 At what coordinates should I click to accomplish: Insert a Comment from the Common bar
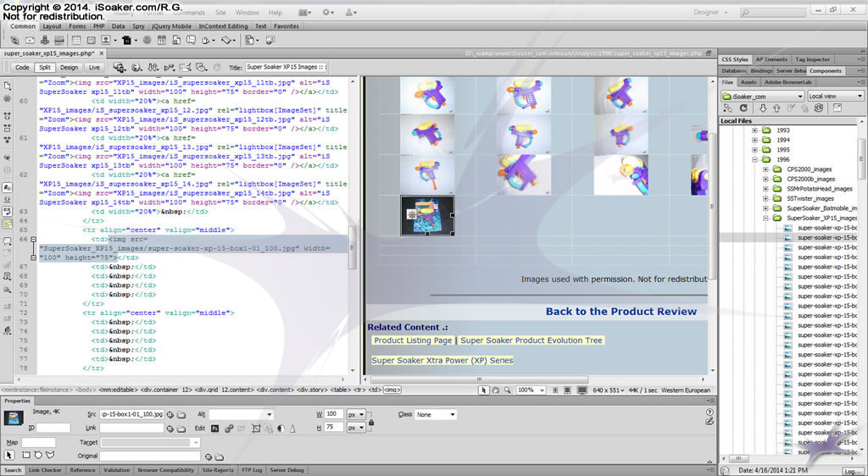[191, 41]
